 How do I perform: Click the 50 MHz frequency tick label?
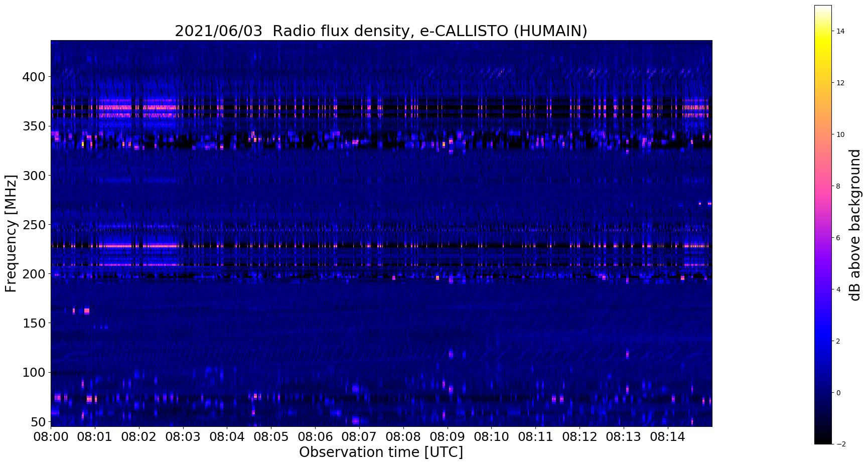tap(38, 421)
